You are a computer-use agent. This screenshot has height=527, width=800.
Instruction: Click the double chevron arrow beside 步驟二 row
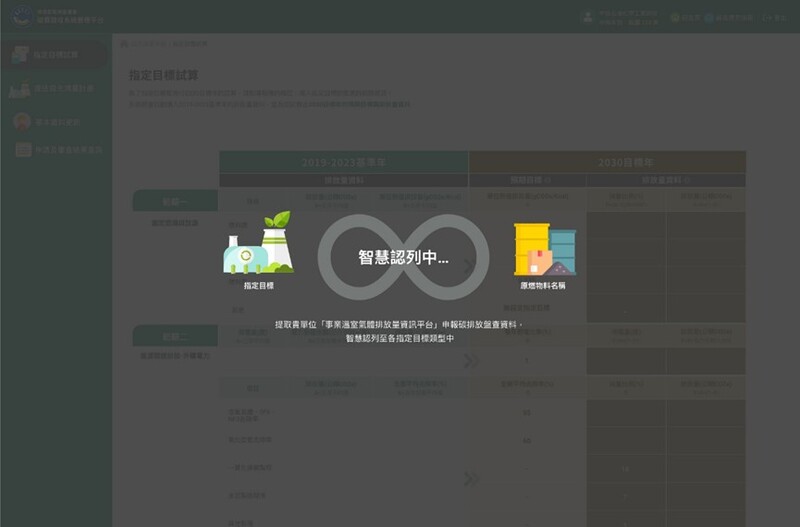tap(472, 361)
